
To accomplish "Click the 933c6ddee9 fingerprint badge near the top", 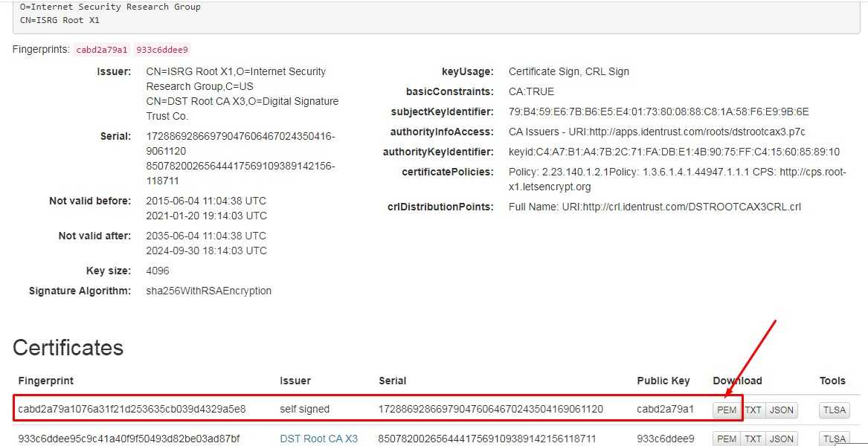I will (162, 50).
